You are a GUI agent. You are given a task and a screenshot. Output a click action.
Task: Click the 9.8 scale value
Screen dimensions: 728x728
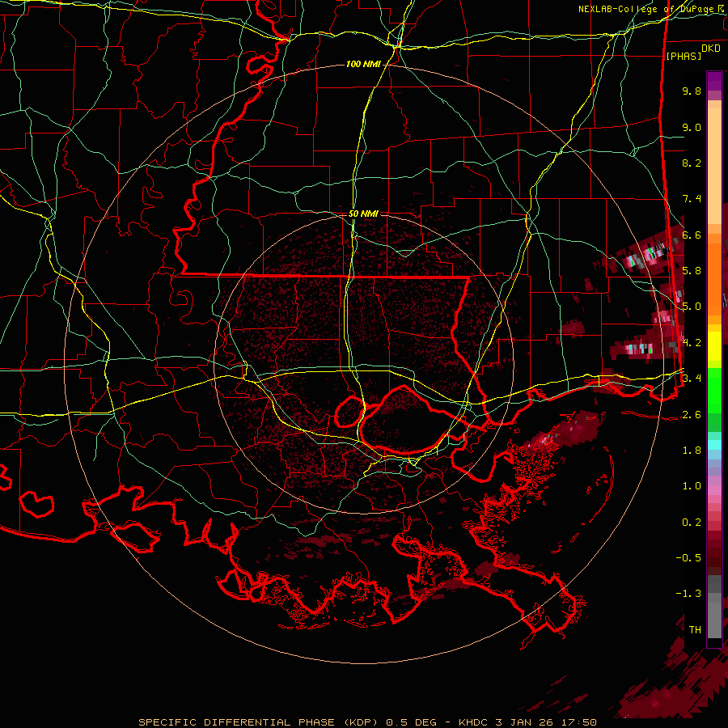692,91
